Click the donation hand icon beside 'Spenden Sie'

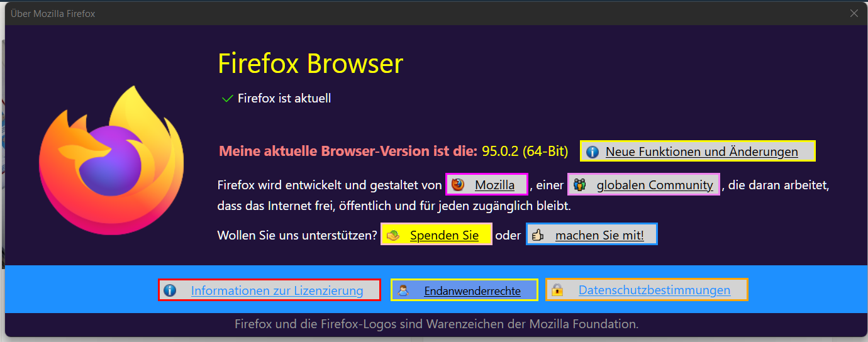(x=393, y=236)
